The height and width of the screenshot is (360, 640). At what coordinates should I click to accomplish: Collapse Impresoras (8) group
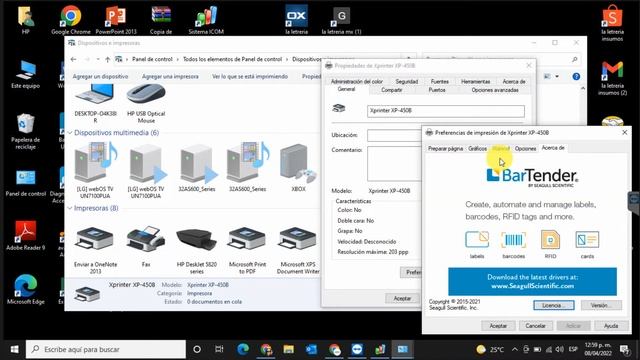tap(70, 208)
